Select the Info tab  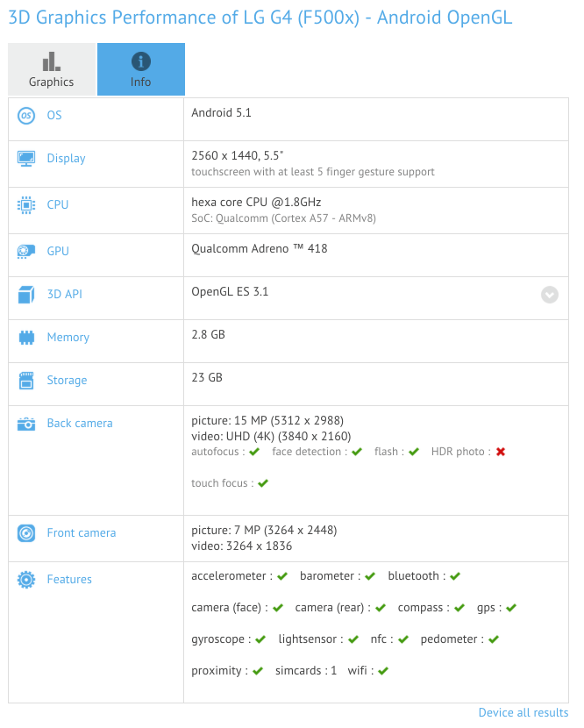140,69
